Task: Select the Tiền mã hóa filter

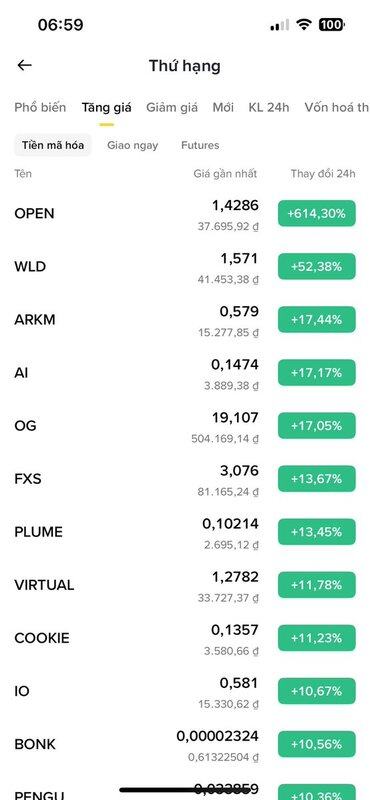Action: (53, 145)
